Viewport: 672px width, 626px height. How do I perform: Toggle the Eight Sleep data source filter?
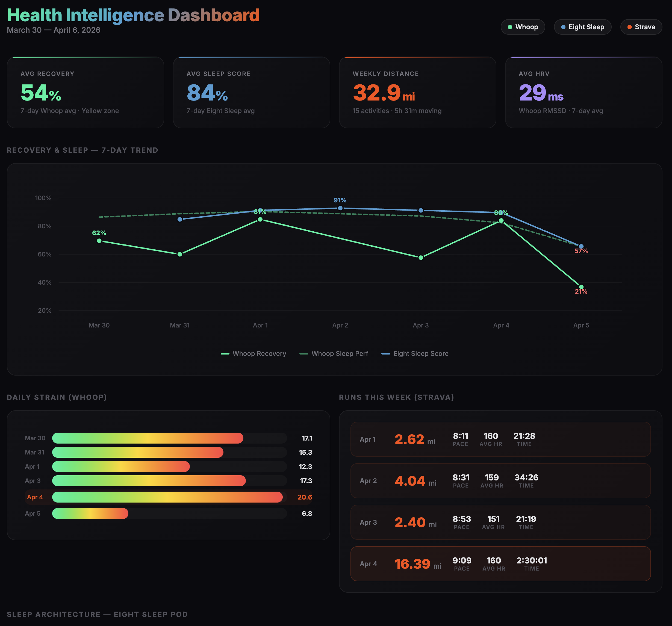tap(582, 27)
